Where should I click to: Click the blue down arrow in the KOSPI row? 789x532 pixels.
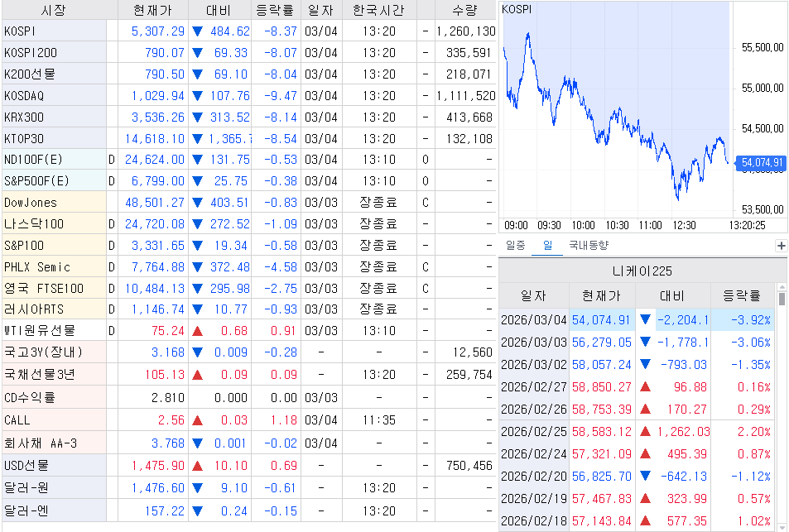197,31
